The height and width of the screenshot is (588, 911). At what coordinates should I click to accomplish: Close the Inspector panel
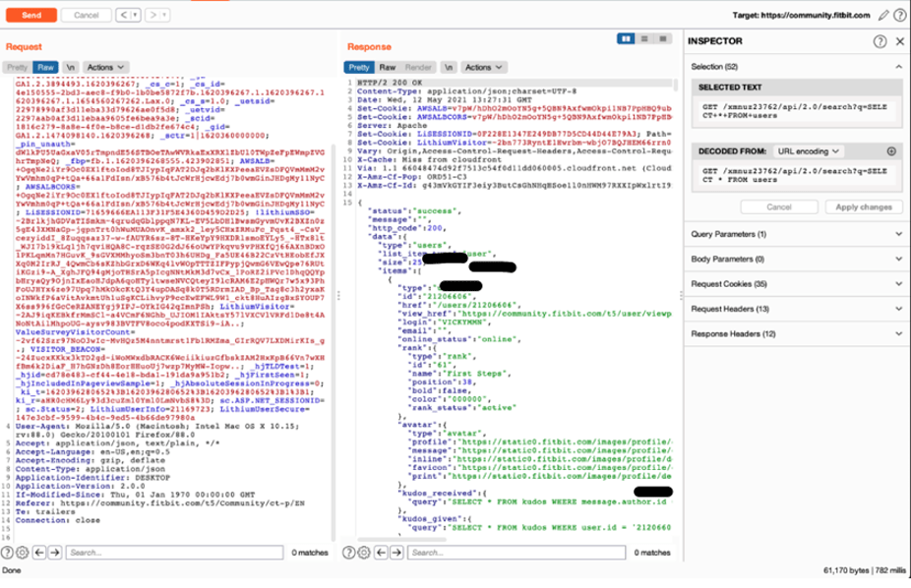point(900,41)
